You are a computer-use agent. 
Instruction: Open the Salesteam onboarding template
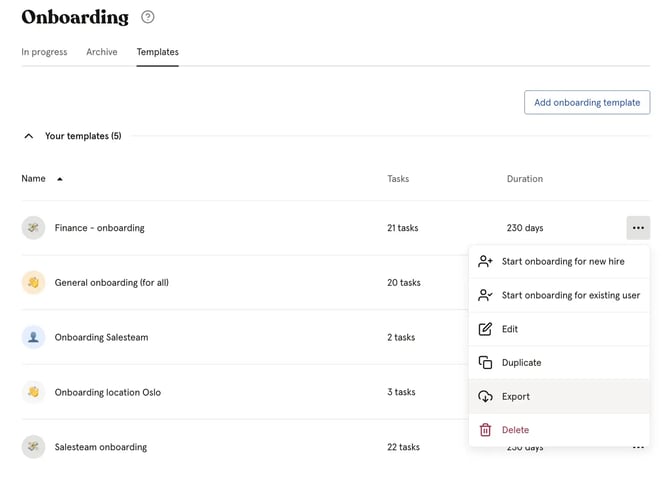click(x=101, y=447)
